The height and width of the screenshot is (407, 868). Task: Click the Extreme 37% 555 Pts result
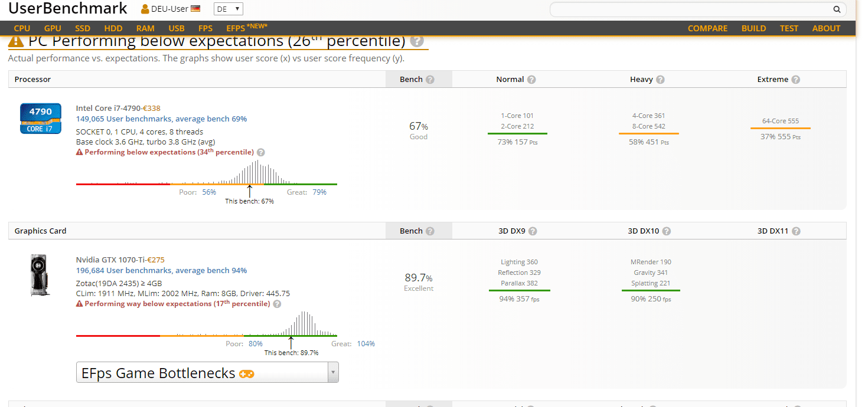[x=781, y=137]
